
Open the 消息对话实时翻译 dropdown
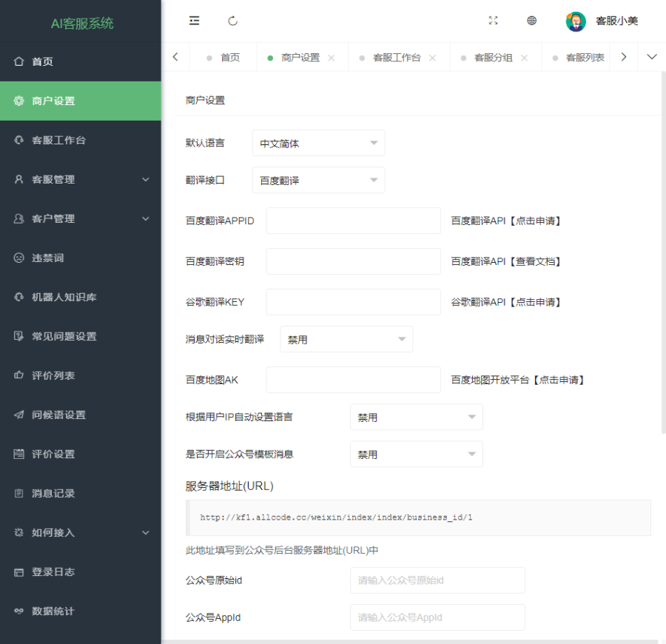point(346,339)
